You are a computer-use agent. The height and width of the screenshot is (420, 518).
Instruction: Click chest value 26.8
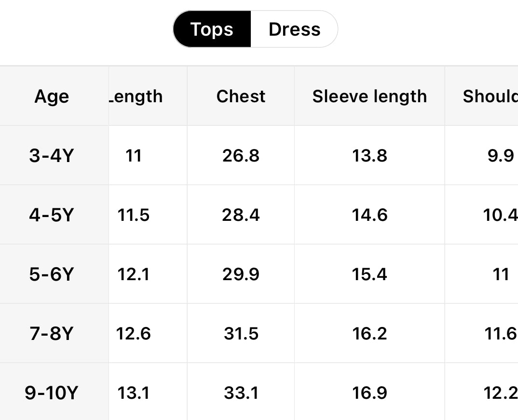pos(241,156)
